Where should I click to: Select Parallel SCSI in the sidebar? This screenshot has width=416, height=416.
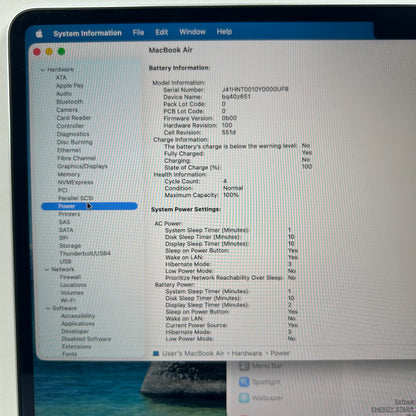(x=76, y=198)
